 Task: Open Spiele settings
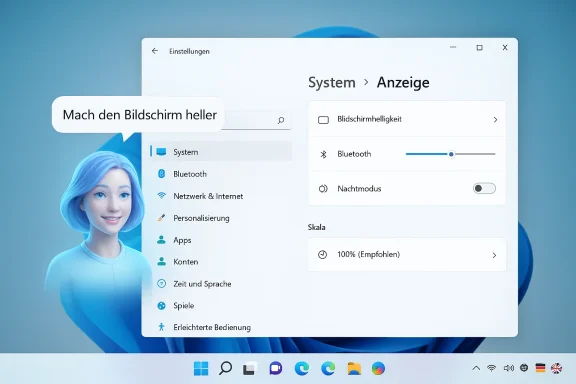pyautogui.click(x=221, y=305)
